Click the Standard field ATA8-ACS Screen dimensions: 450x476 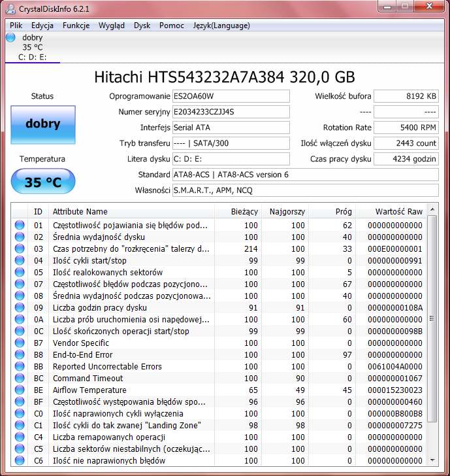(x=306, y=175)
